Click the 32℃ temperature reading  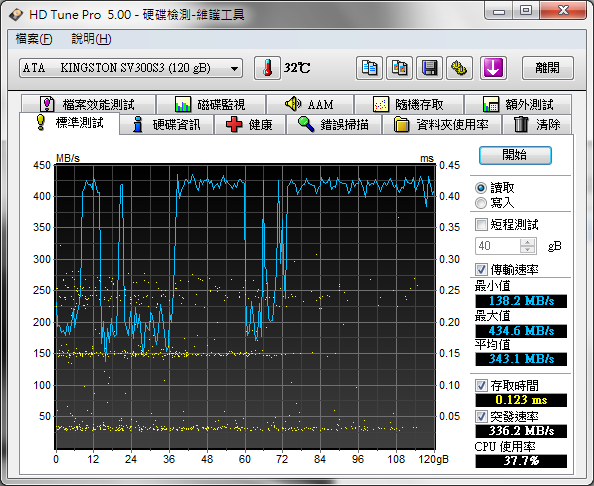click(297, 68)
